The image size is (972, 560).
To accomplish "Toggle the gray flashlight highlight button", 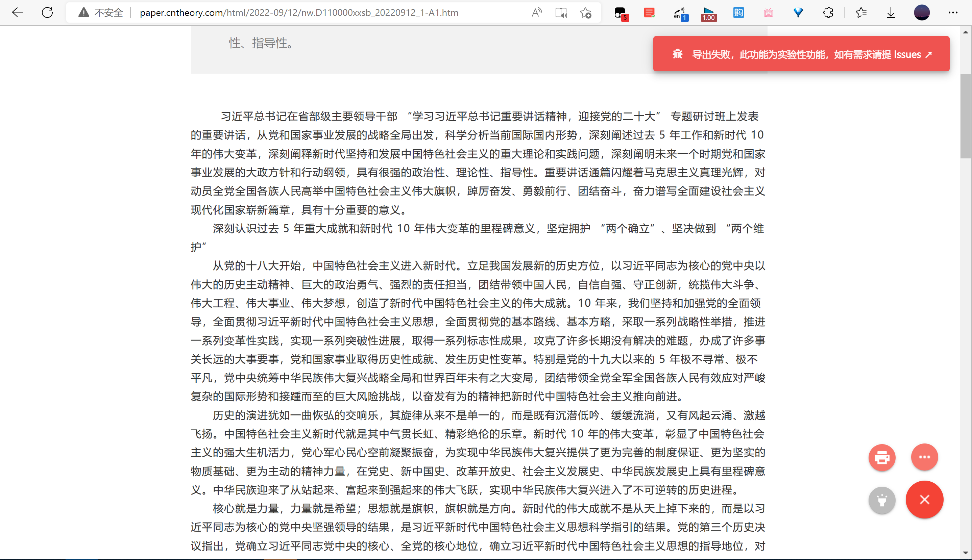I will 881,500.
